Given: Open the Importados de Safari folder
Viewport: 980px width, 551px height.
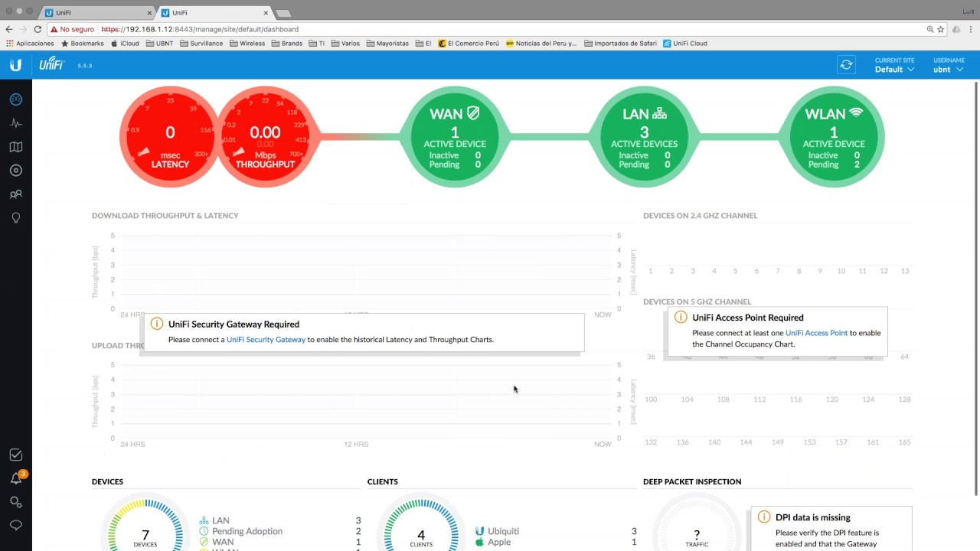Looking at the screenshot, I should (x=620, y=44).
